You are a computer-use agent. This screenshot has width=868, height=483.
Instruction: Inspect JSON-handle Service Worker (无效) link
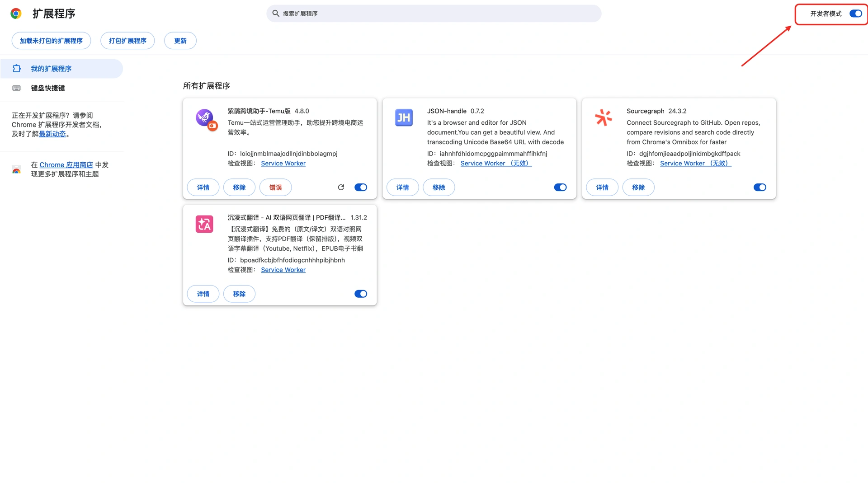coord(496,164)
